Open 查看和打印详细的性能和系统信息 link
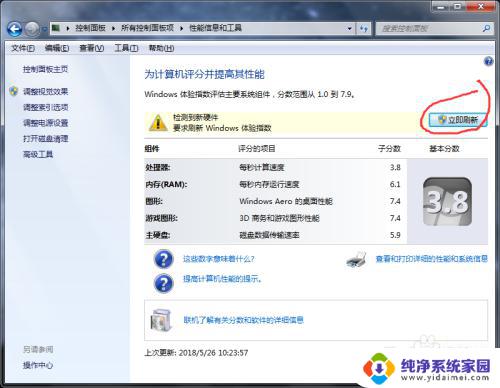The image size is (500, 388). [432, 259]
